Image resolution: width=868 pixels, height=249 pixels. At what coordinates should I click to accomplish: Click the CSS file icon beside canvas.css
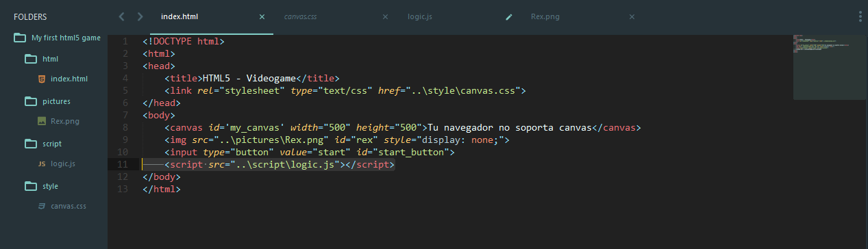42,206
